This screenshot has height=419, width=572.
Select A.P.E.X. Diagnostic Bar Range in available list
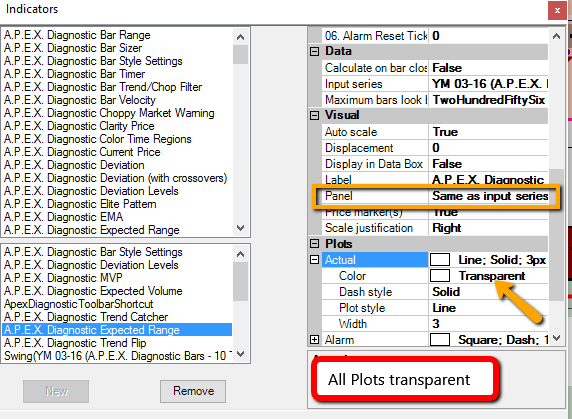[x=77, y=35]
